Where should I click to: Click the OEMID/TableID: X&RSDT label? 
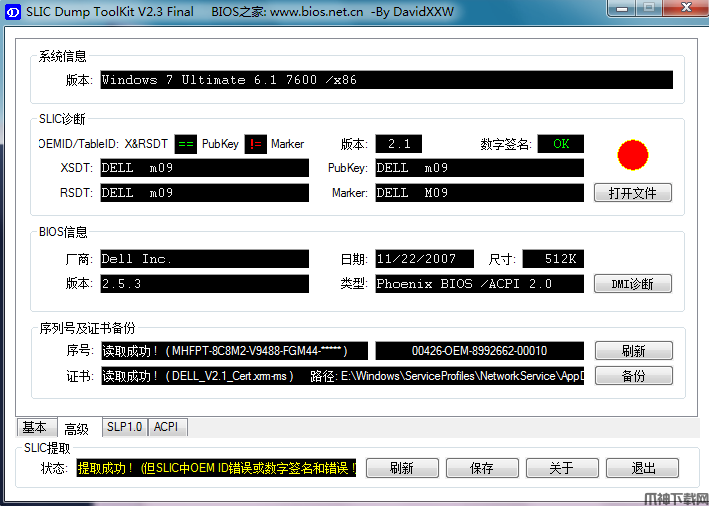[x=103, y=144]
